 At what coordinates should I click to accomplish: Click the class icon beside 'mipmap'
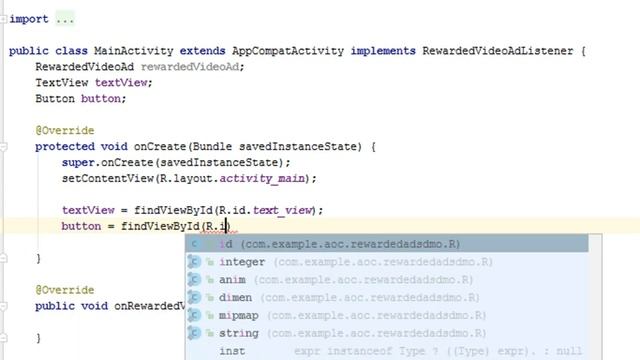(194, 316)
